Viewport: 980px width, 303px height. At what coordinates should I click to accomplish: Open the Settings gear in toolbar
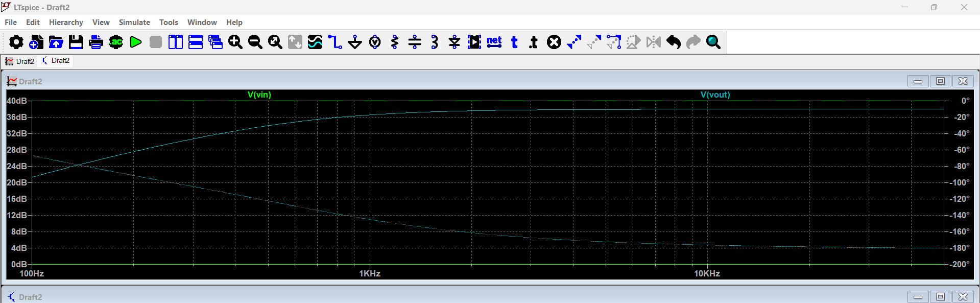tap(16, 42)
